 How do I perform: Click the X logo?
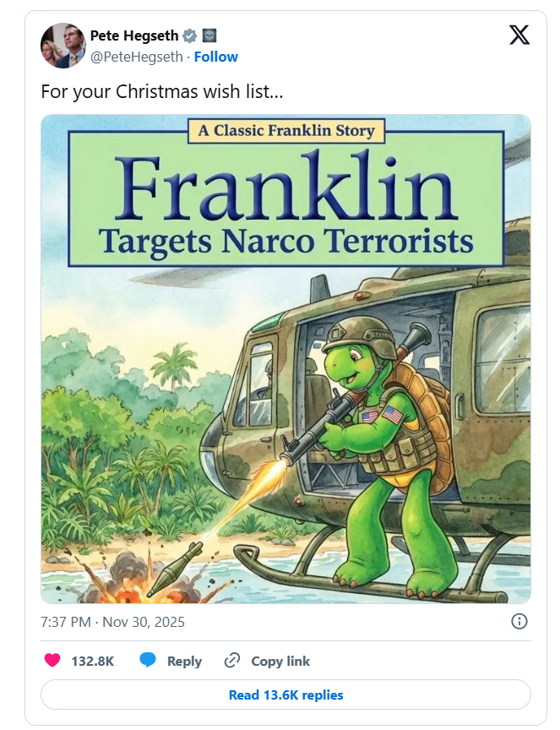[519, 35]
